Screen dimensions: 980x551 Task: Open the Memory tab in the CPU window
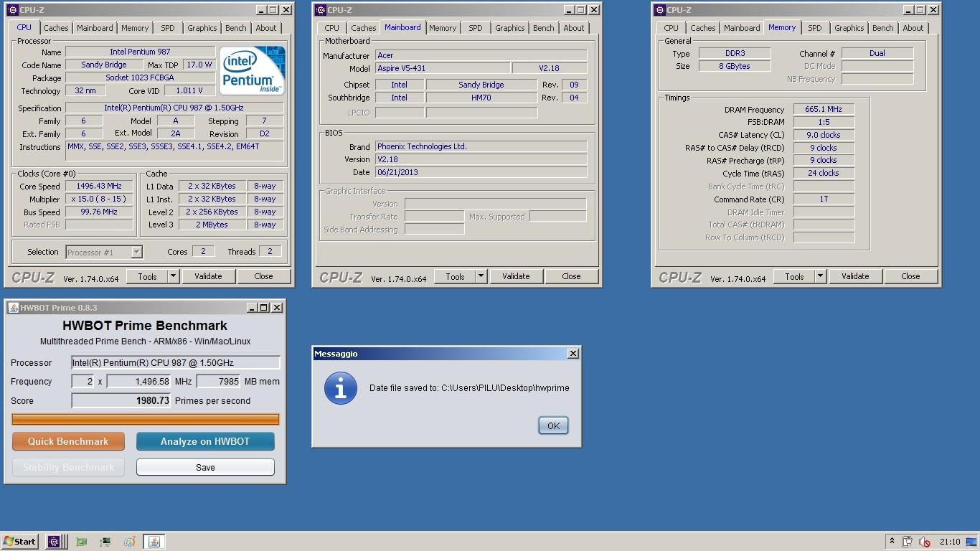(135, 28)
